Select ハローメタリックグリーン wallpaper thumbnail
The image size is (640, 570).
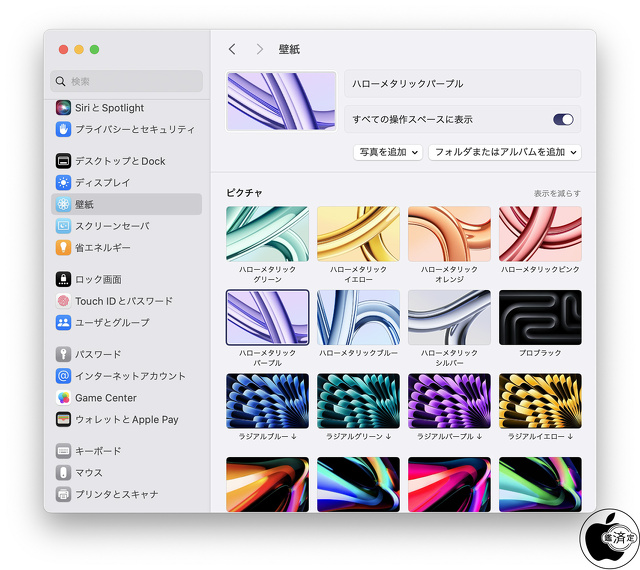tap(267, 234)
